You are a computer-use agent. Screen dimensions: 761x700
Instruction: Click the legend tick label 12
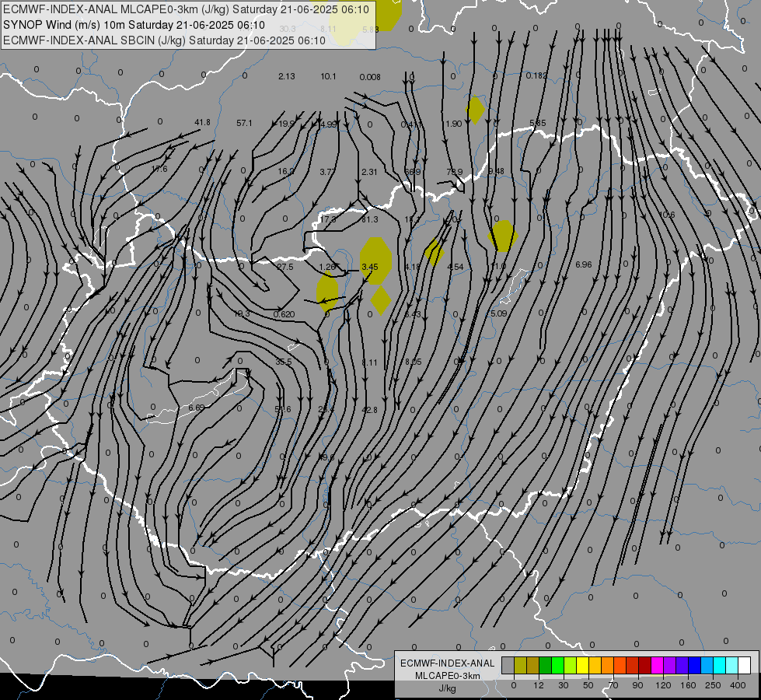tap(538, 685)
